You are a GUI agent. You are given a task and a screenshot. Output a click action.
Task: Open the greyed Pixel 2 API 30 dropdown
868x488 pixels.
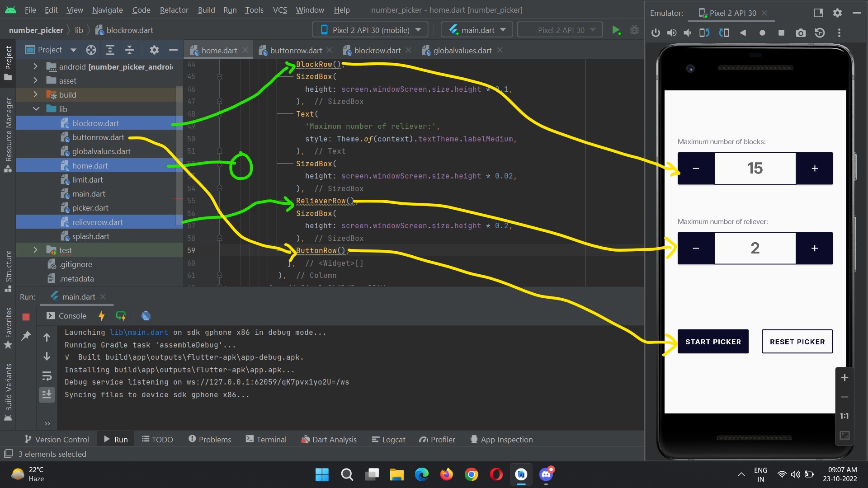click(x=560, y=30)
